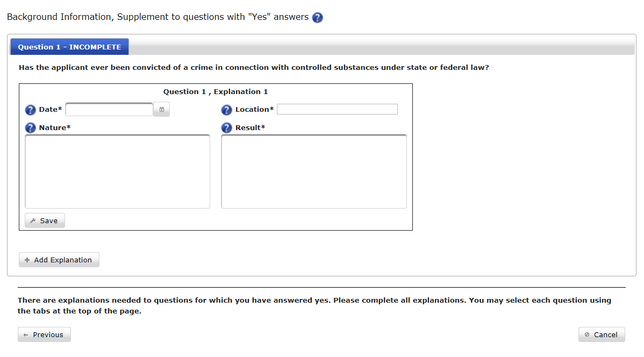Focus the Date input field
The height and width of the screenshot is (357, 644).
[109, 110]
